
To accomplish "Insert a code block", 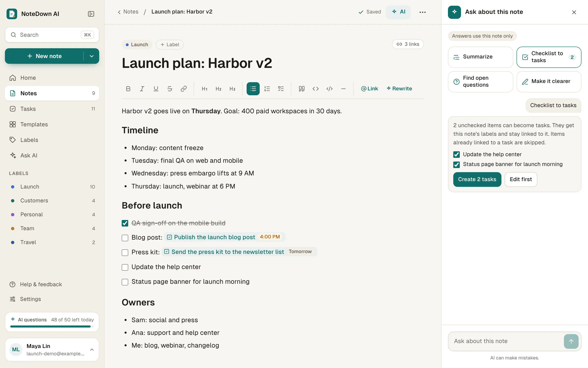I will pos(330,89).
